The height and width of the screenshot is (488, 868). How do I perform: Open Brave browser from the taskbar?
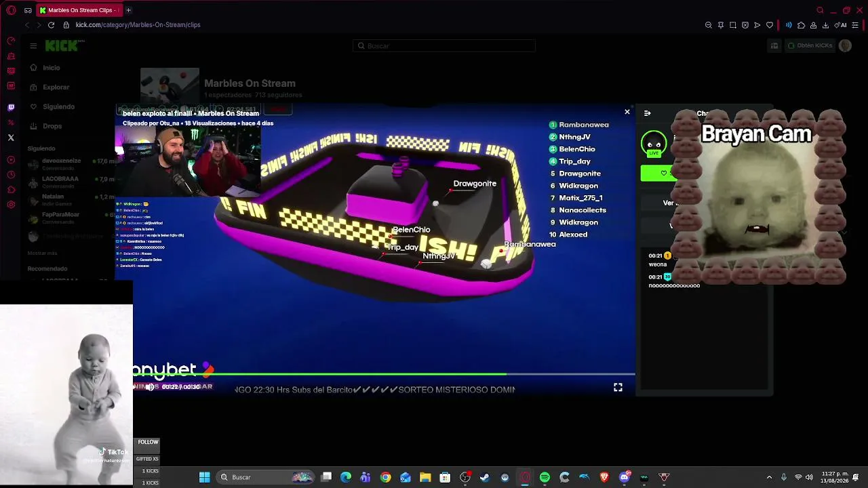pyautogui.click(x=604, y=477)
